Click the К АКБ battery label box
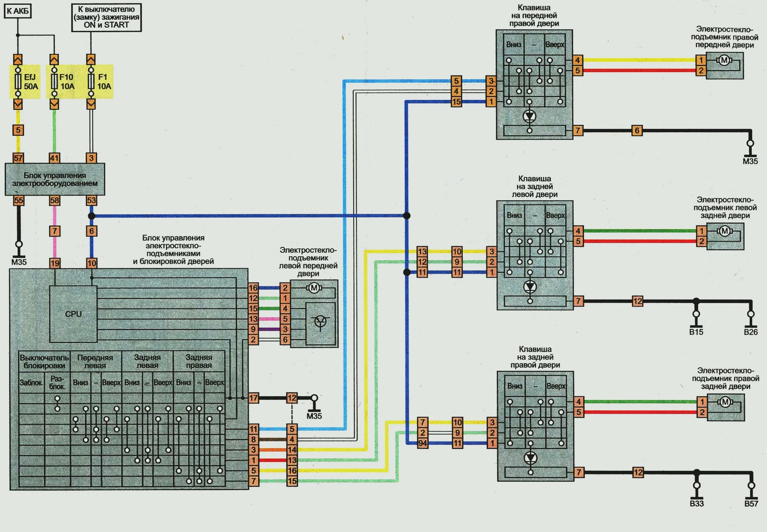Image resolution: width=767 pixels, height=532 pixels. pos(18,11)
